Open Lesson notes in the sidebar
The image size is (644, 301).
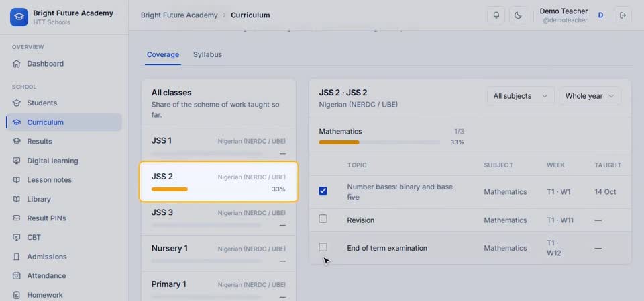point(64,179)
